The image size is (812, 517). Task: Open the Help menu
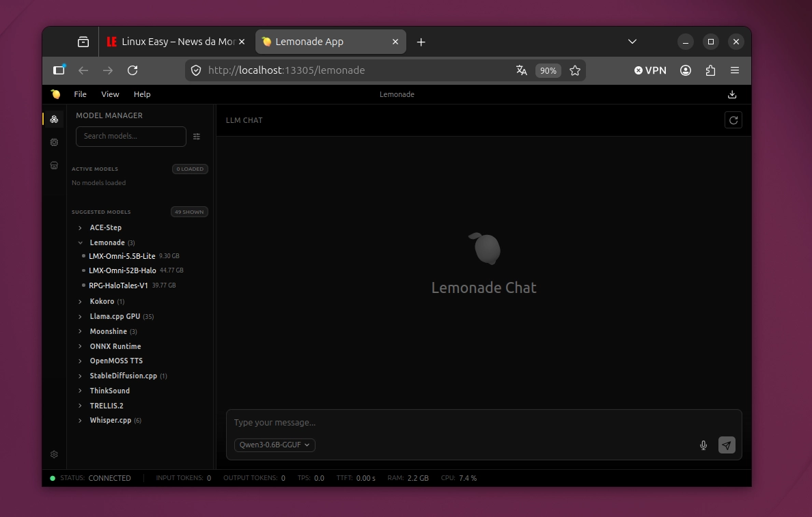pyautogui.click(x=142, y=94)
